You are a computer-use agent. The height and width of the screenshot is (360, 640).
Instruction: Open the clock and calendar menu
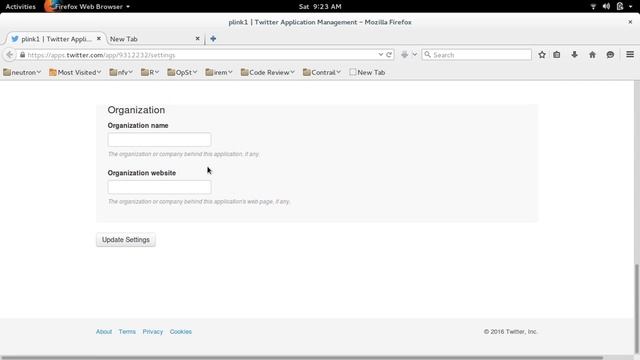point(320,7)
